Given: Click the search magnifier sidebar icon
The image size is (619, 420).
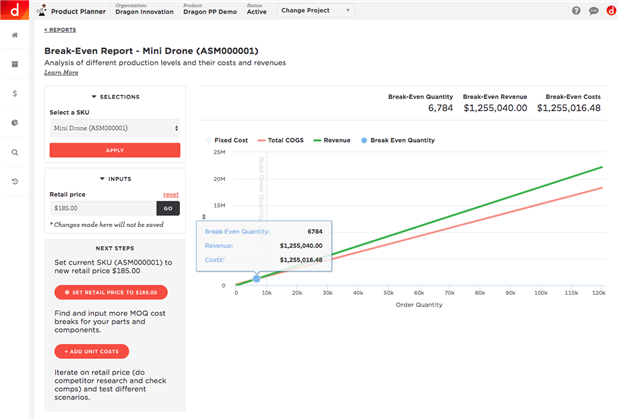Looking at the screenshot, I should point(15,152).
